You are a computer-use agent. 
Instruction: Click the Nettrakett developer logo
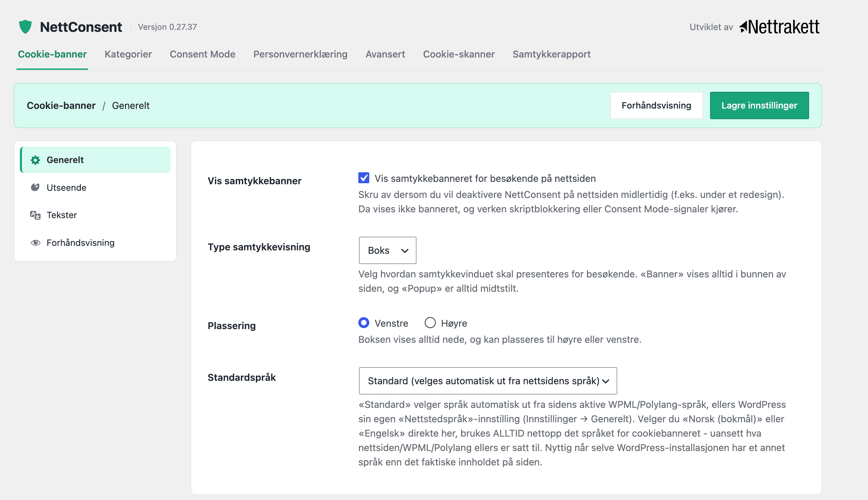click(x=779, y=27)
